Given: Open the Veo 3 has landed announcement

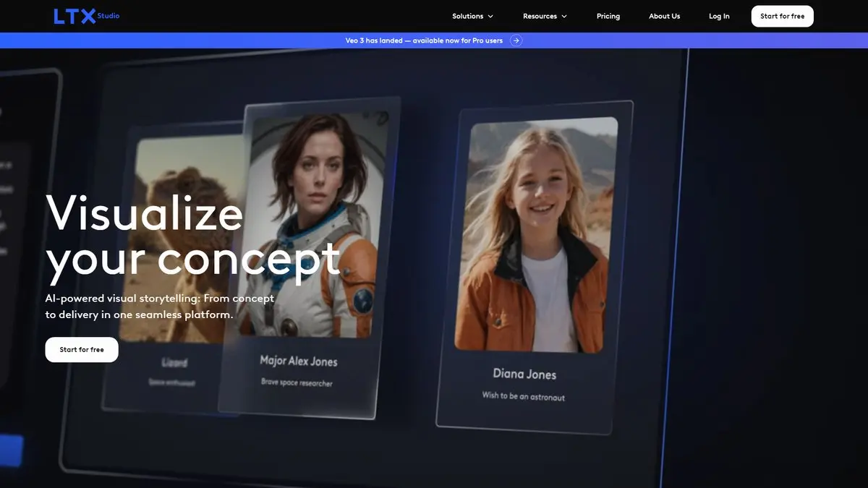Looking at the screenshot, I should pyautogui.click(x=424, y=40).
